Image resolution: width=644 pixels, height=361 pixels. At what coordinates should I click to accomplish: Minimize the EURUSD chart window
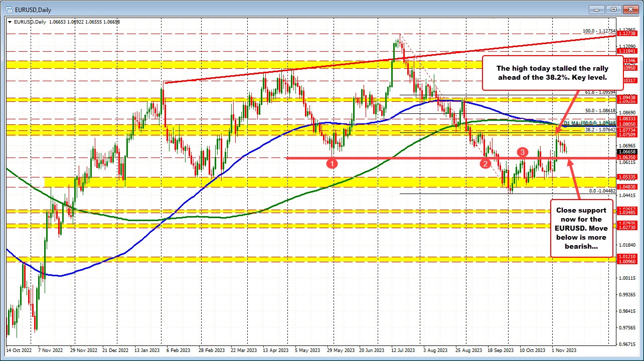click(x=596, y=10)
